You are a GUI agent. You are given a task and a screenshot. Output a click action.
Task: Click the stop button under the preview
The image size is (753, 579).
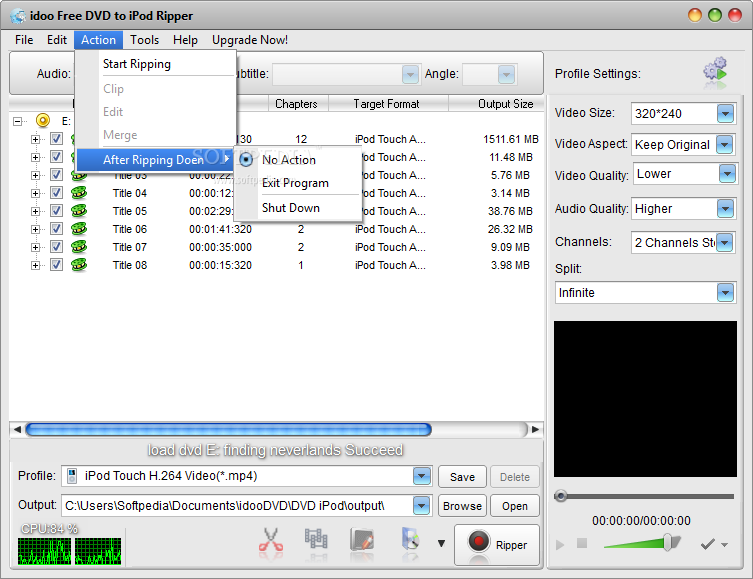[x=582, y=543]
